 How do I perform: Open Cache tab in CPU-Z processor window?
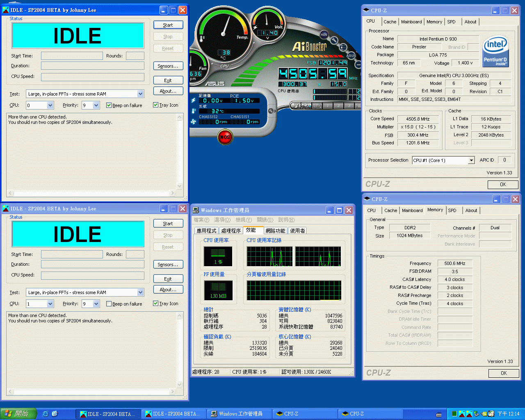click(390, 22)
